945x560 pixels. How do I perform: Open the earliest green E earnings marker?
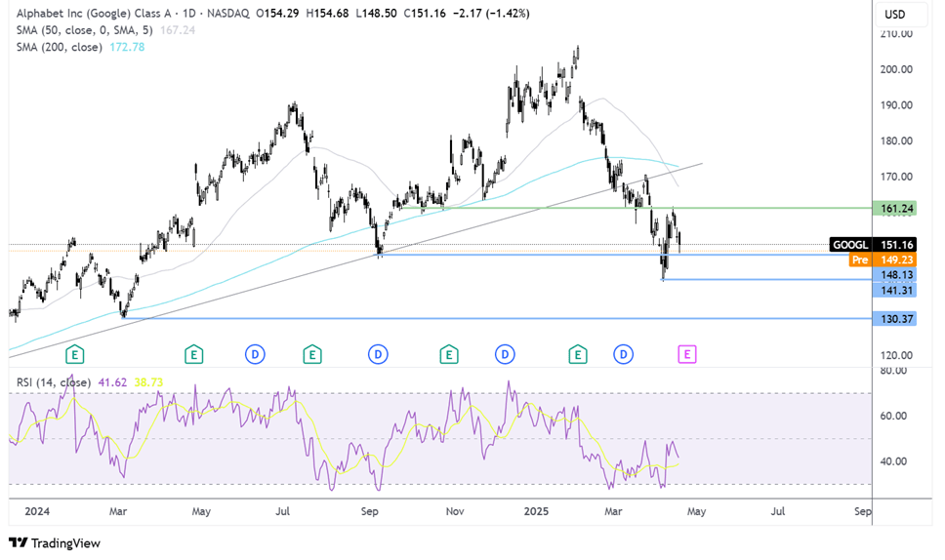pyautogui.click(x=75, y=354)
